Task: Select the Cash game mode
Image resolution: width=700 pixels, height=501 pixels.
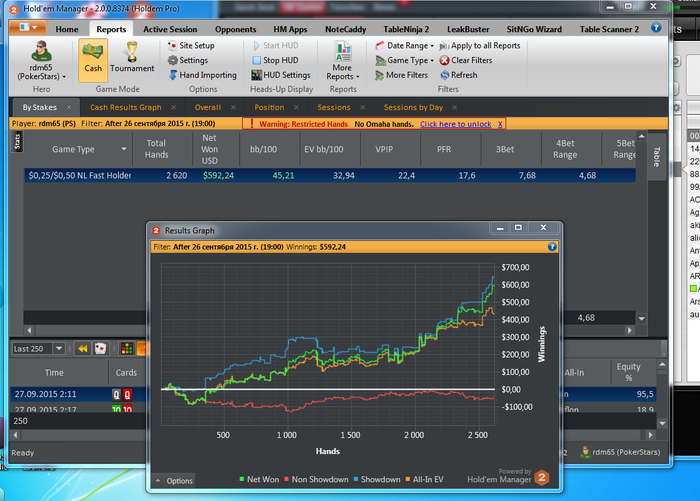Action: [x=93, y=60]
